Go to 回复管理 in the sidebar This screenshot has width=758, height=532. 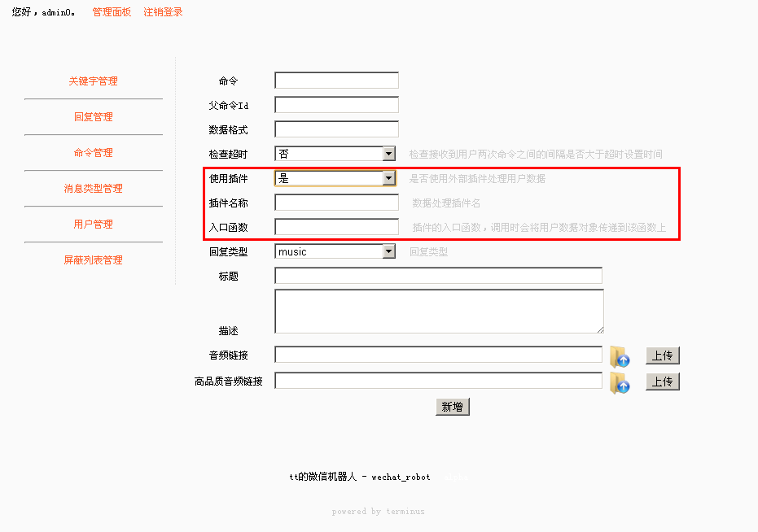(x=93, y=117)
